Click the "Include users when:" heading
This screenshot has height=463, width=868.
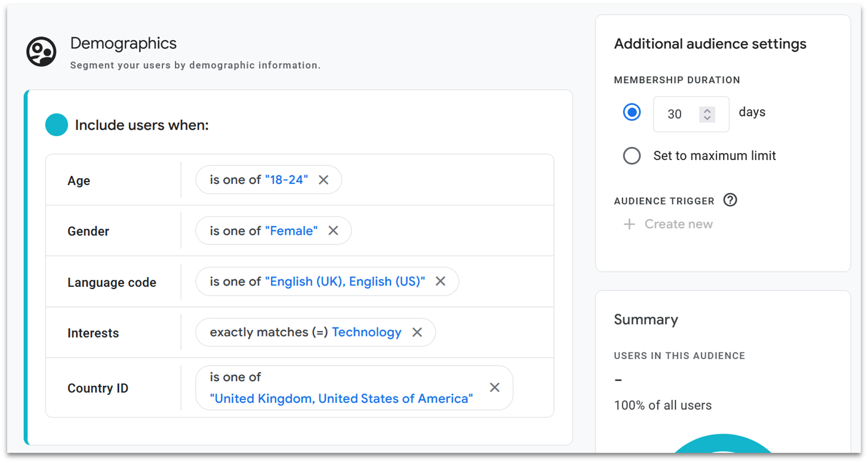point(142,125)
